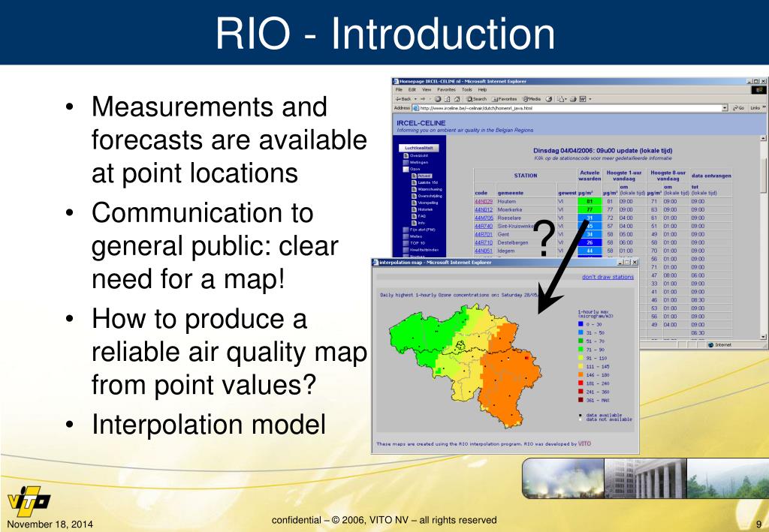
Task: Open the Mail toolbar dropdown
Action: click(562, 99)
